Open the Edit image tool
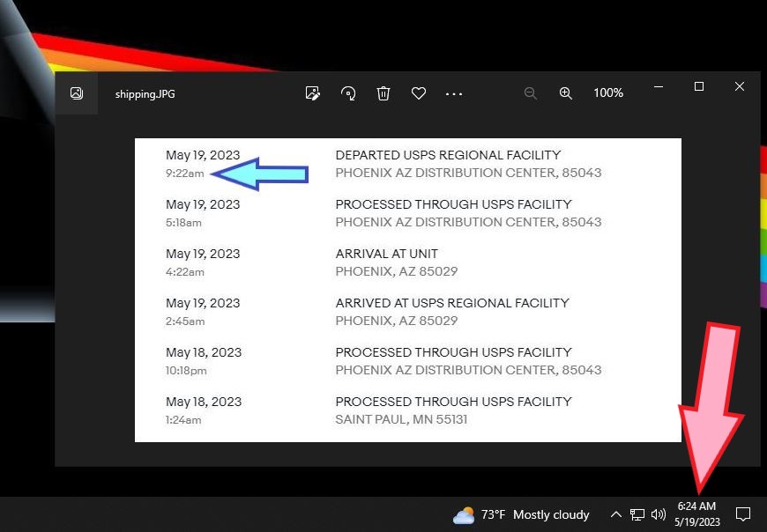The image size is (767, 532). (x=313, y=92)
